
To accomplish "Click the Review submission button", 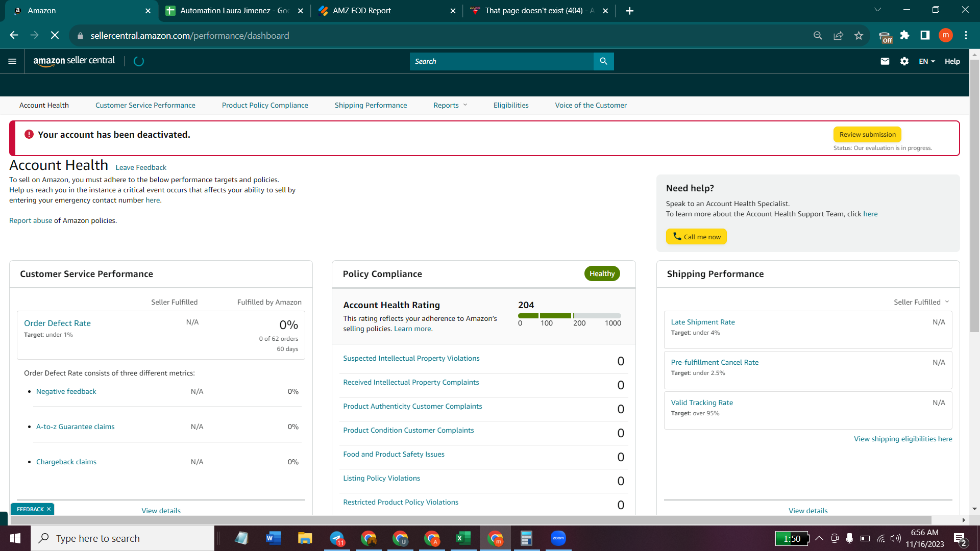I will (x=868, y=135).
